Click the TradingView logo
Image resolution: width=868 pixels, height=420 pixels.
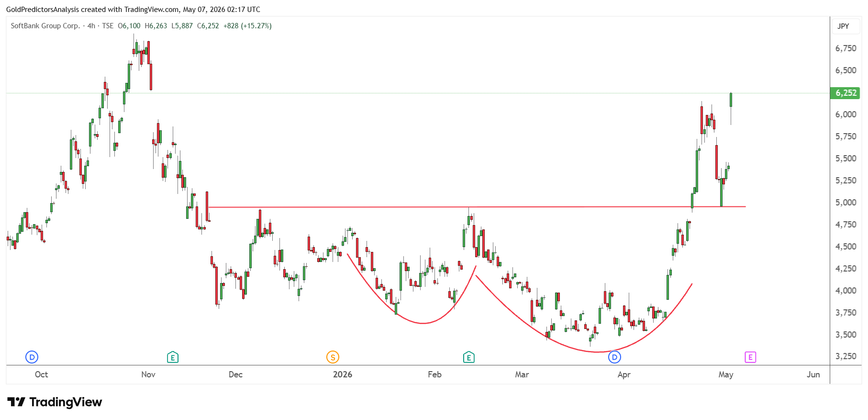[55, 402]
